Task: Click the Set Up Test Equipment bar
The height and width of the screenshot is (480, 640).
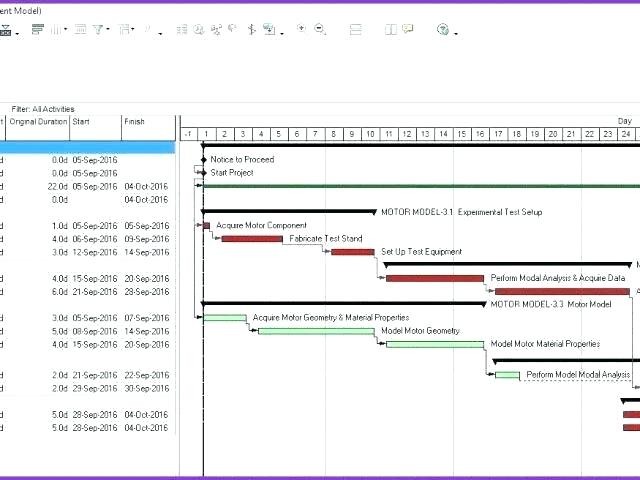Action: [x=352, y=252]
